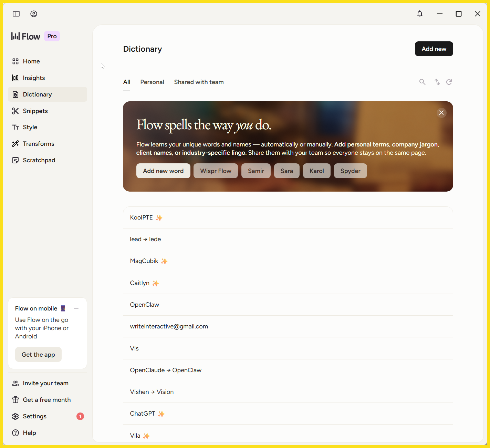
Task: Click the Settings notification badge
Action: click(x=80, y=416)
